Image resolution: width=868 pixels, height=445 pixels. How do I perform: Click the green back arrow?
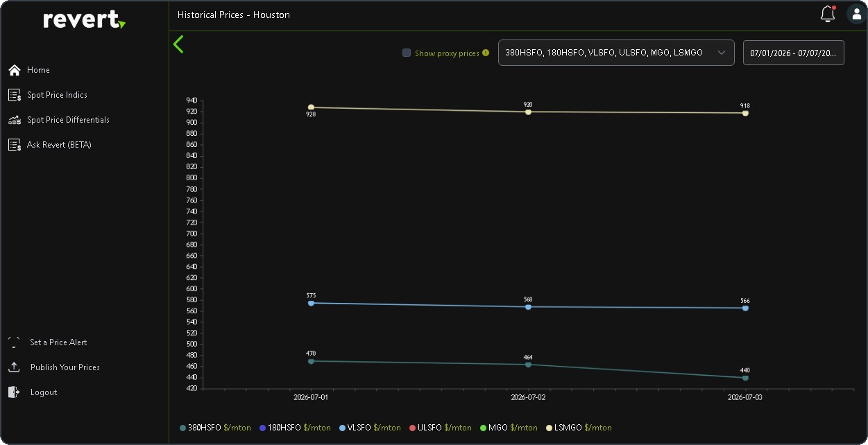coord(178,44)
